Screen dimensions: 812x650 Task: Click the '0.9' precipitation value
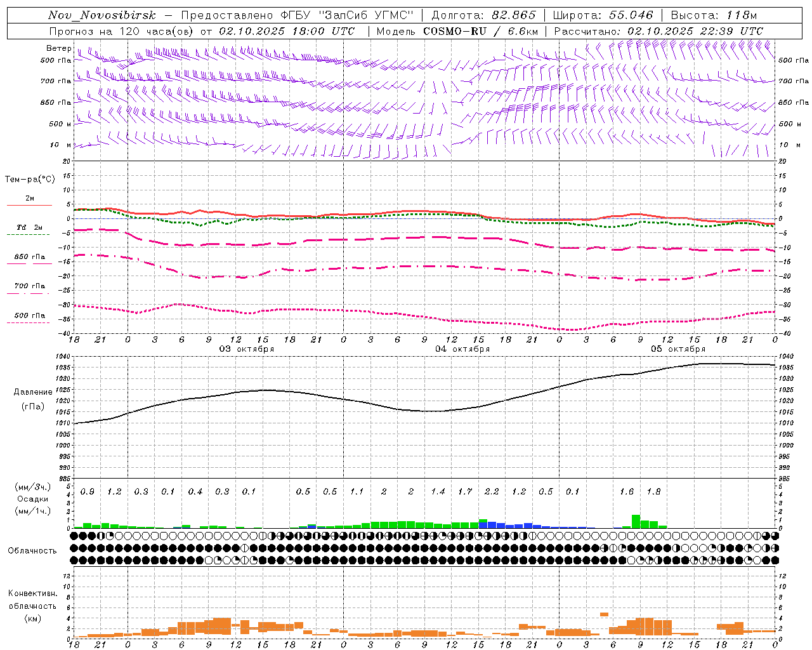pos(88,492)
